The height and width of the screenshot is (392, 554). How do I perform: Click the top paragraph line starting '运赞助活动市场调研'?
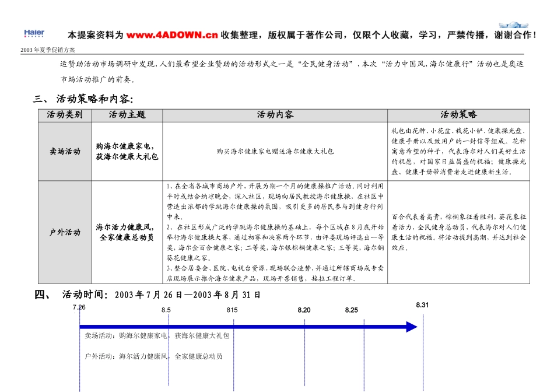click(292, 64)
